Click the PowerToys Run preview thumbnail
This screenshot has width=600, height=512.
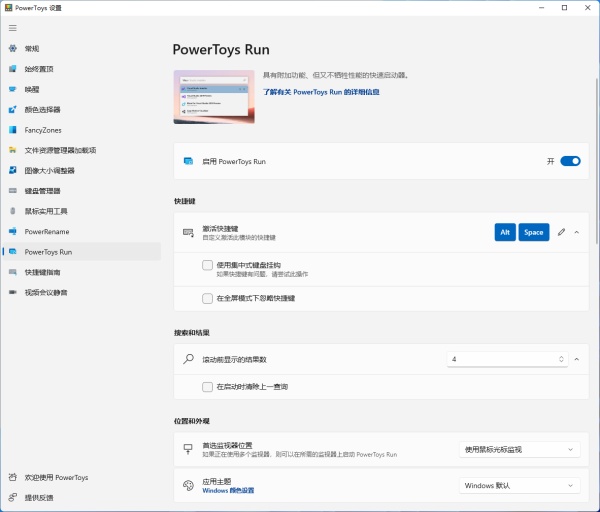coord(214,97)
